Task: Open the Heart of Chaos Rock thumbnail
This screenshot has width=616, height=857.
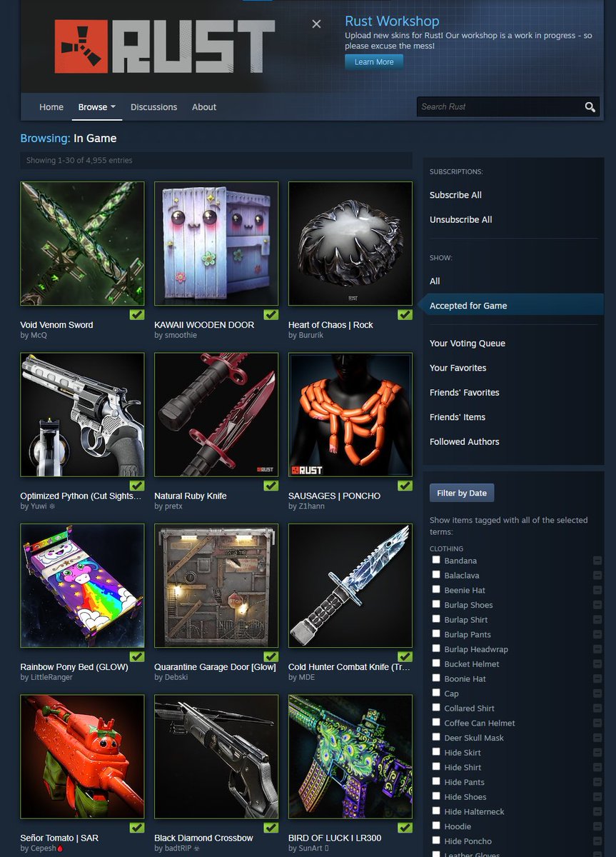Action: pyautogui.click(x=350, y=244)
